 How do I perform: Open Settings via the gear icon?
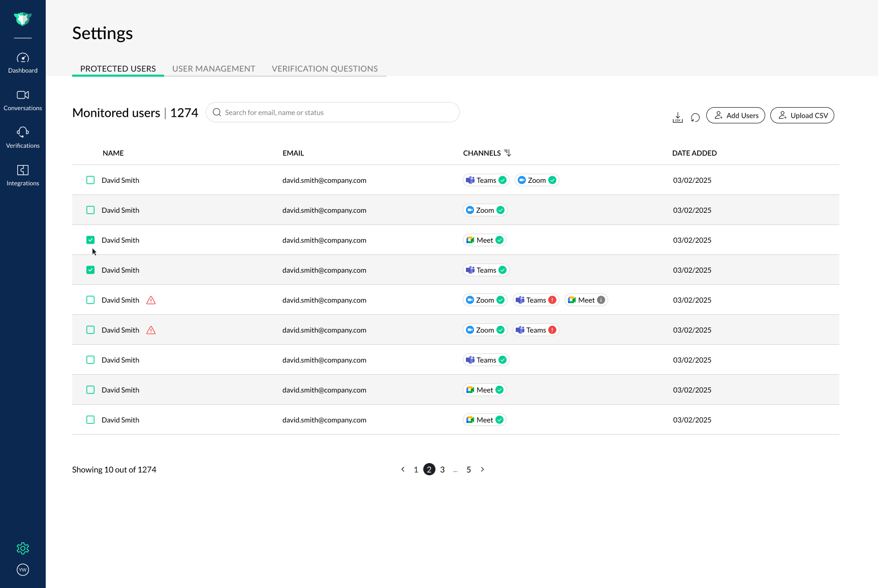tap(23, 548)
